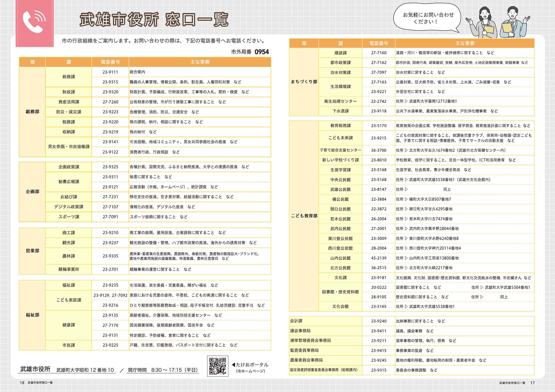Click the 企画部 department cell

coord(32,192)
